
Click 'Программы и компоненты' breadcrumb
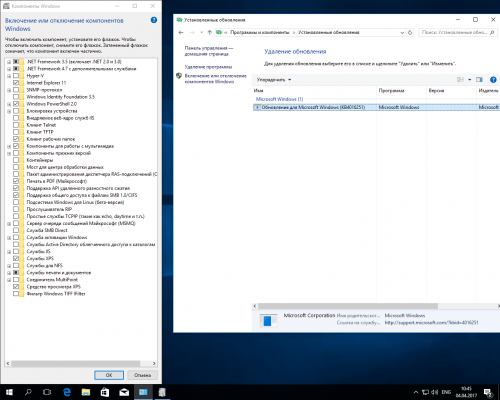coord(260,32)
